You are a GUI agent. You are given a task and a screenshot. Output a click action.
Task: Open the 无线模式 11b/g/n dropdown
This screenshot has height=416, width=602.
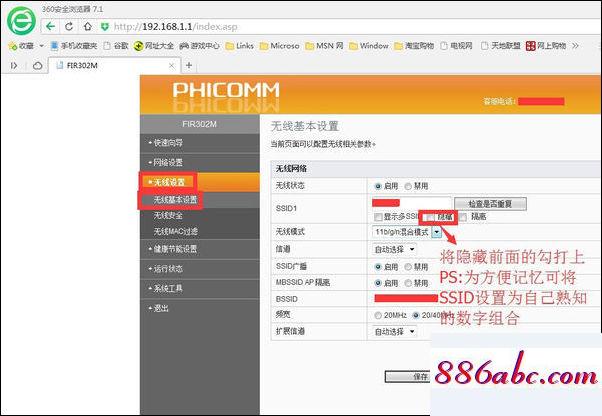tap(407, 232)
